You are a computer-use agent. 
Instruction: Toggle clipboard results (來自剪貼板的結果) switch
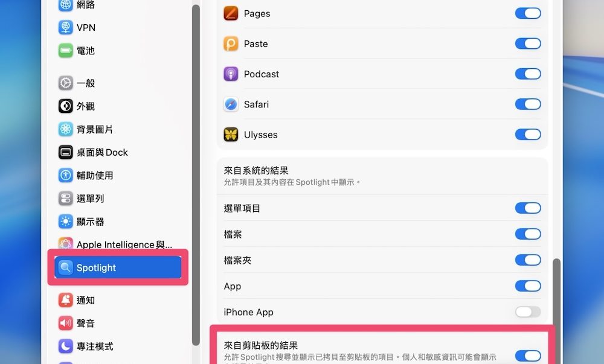click(527, 356)
